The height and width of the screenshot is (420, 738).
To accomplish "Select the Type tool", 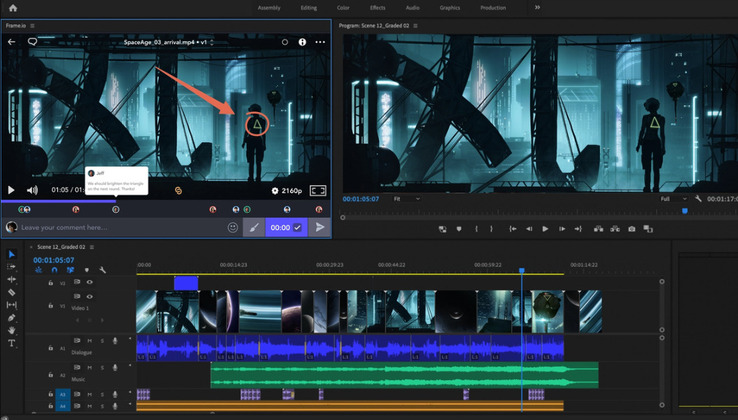I will 12,343.
